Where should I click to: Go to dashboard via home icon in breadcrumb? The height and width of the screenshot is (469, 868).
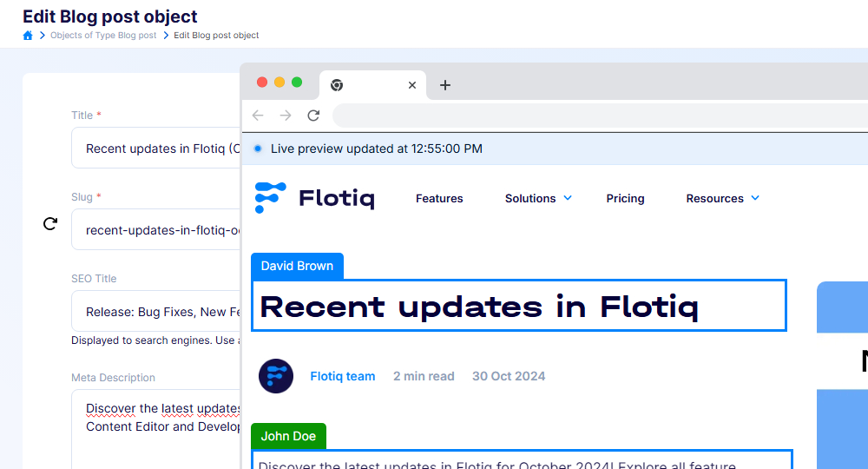tap(28, 36)
